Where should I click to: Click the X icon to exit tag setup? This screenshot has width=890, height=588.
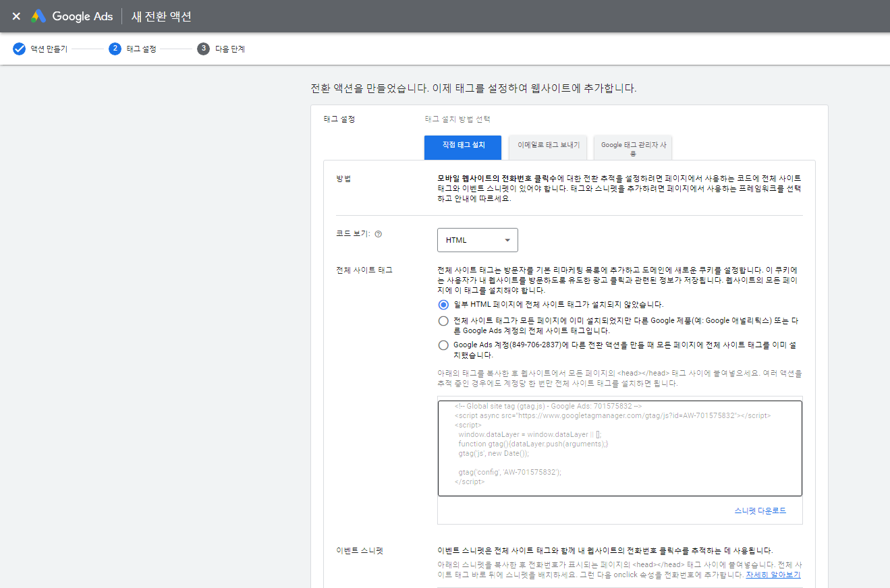point(16,16)
